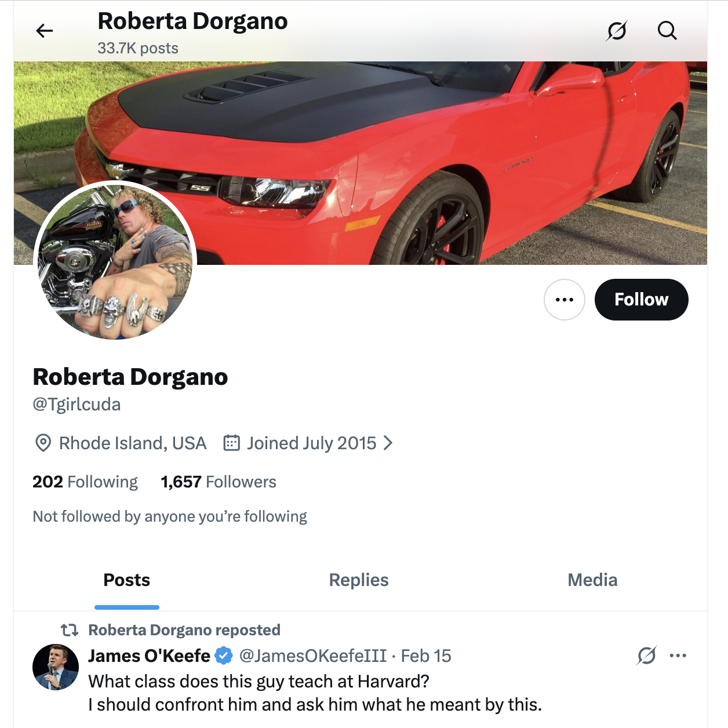
Task: Open the calendar icon beside Joined date
Action: 232,443
